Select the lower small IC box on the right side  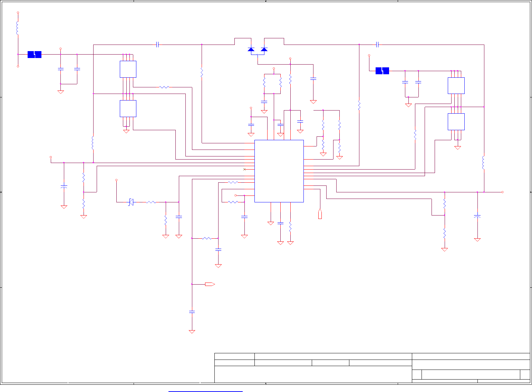click(456, 122)
